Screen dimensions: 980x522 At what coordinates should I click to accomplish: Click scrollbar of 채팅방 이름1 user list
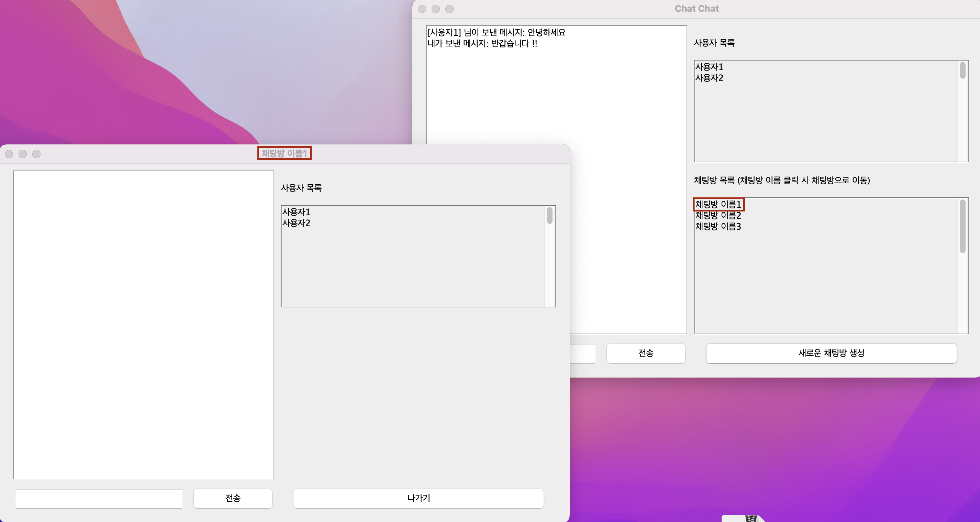click(549, 216)
